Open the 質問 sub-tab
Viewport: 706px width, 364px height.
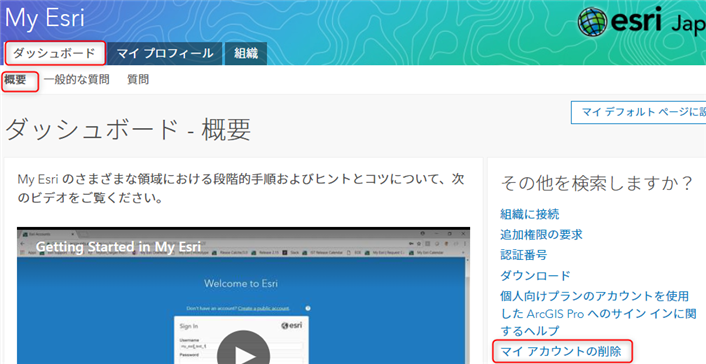[138, 80]
